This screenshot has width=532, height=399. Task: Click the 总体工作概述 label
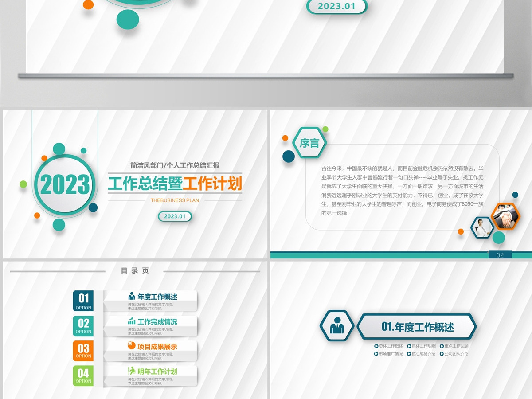click(391, 346)
